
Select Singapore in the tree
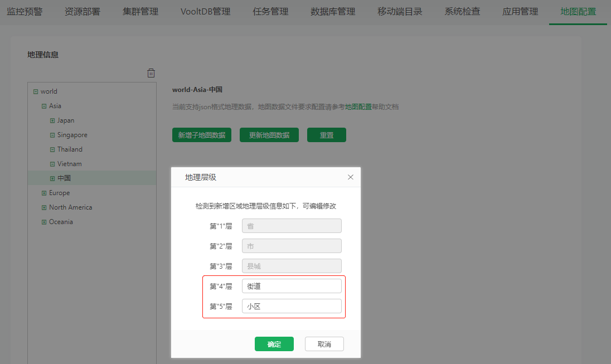point(72,135)
